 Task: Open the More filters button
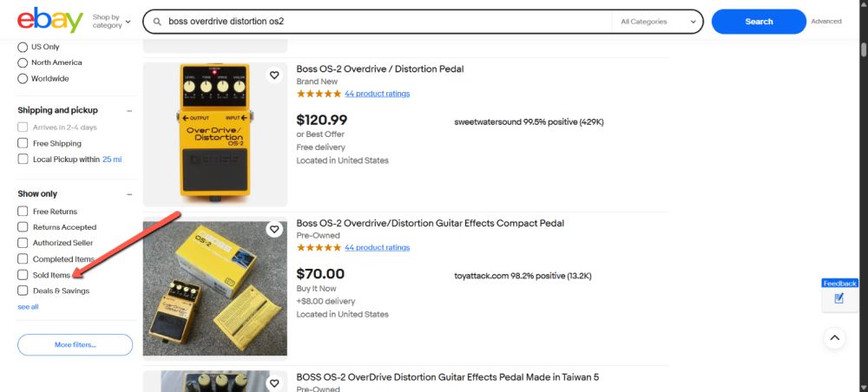pyautogui.click(x=76, y=345)
